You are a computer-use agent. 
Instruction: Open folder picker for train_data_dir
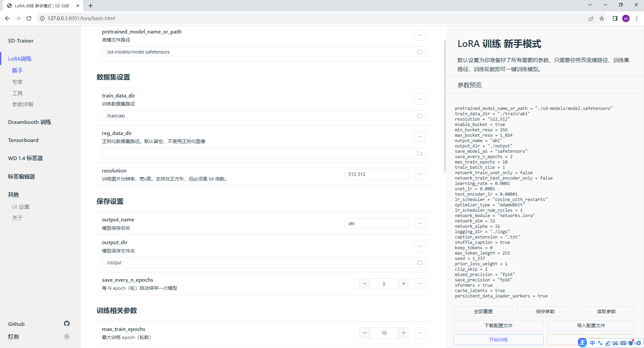tap(419, 116)
